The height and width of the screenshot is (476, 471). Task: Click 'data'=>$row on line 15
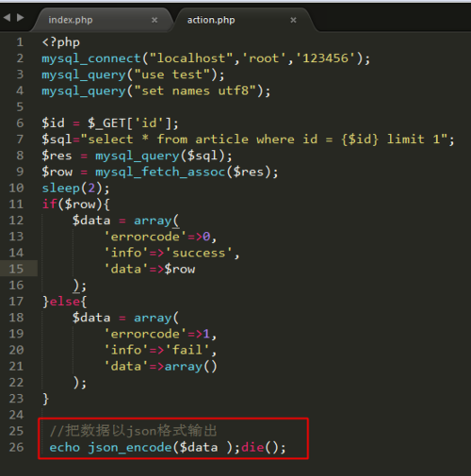[150, 270]
